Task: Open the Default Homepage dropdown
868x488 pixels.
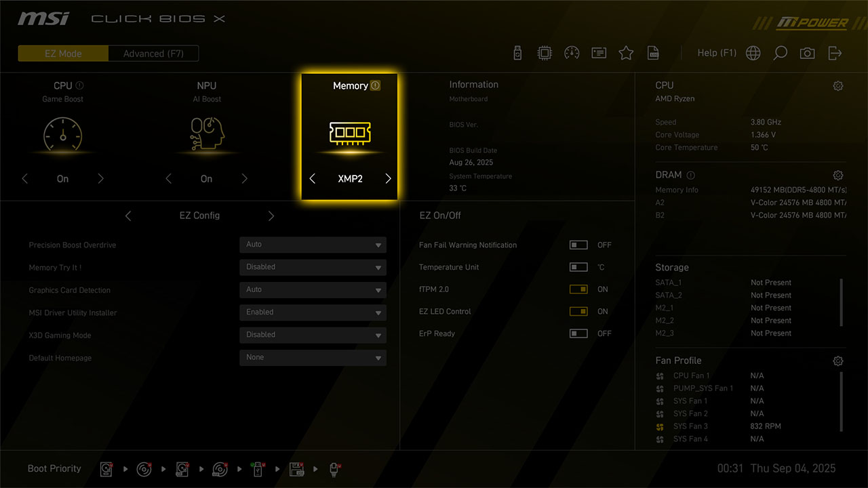Action: 313,357
